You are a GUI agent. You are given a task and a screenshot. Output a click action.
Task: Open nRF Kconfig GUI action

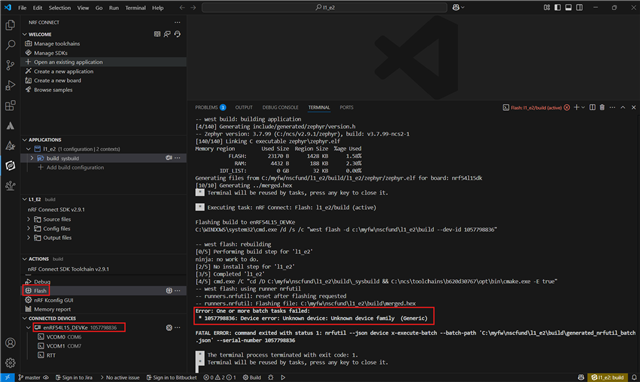[53, 300]
